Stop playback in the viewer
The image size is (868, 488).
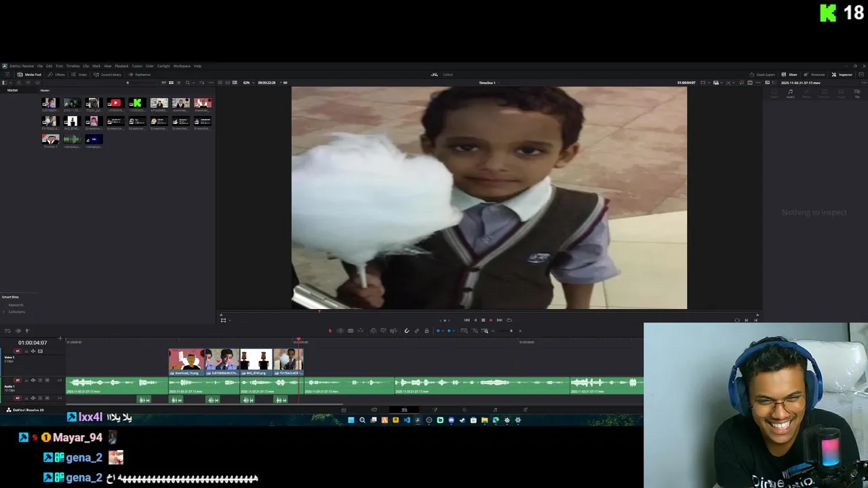(x=483, y=320)
